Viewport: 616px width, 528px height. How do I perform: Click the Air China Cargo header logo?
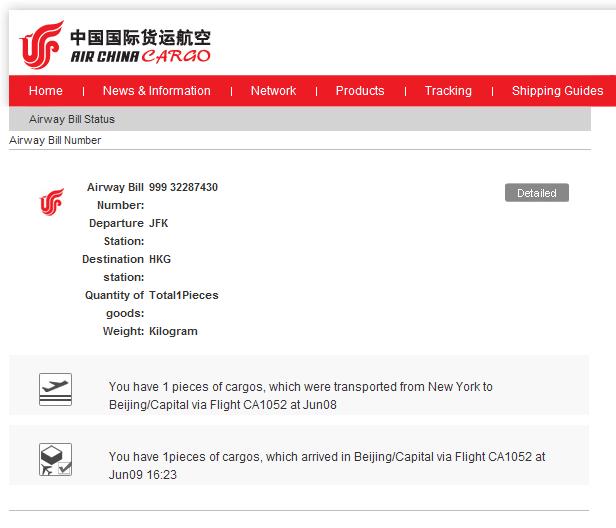pos(115,45)
